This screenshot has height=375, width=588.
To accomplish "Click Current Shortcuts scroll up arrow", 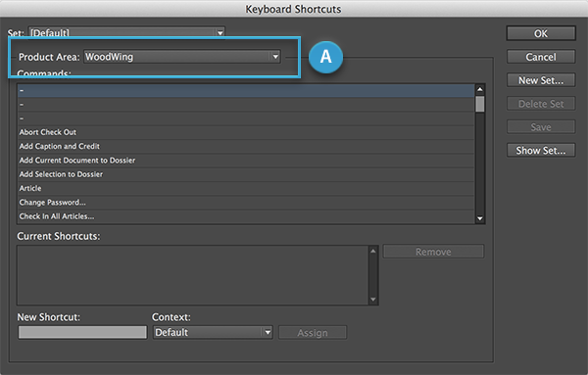I will point(372,251).
